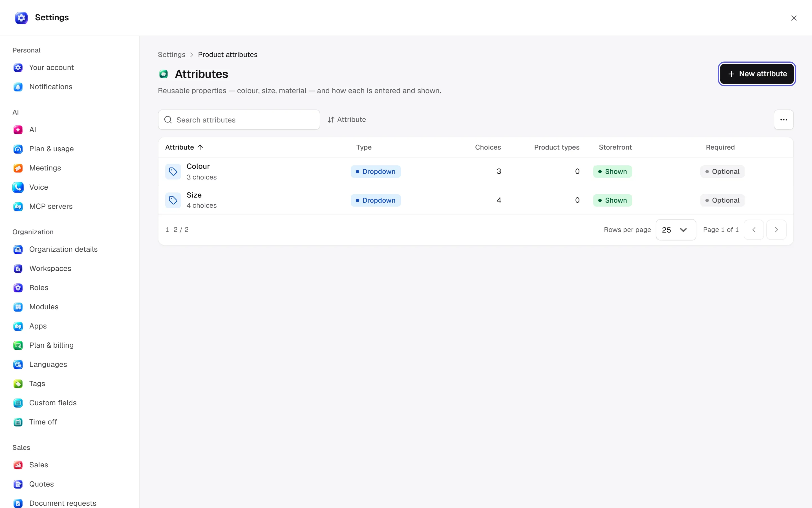Click the Settings breadcrumb link
Image resolution: width=812 pixels, height=508 pixels.
(171, 54)
